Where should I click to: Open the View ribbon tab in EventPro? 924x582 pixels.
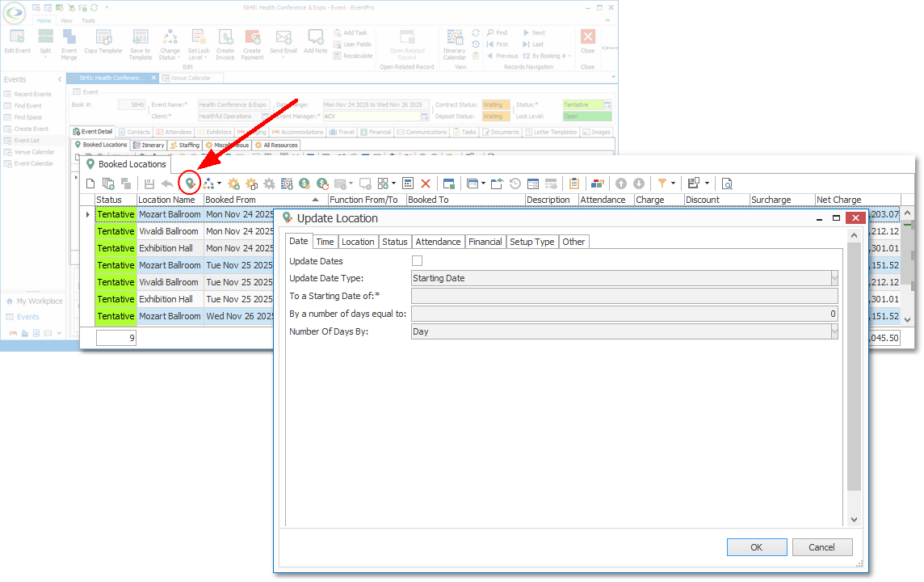(x=66, y=21)
